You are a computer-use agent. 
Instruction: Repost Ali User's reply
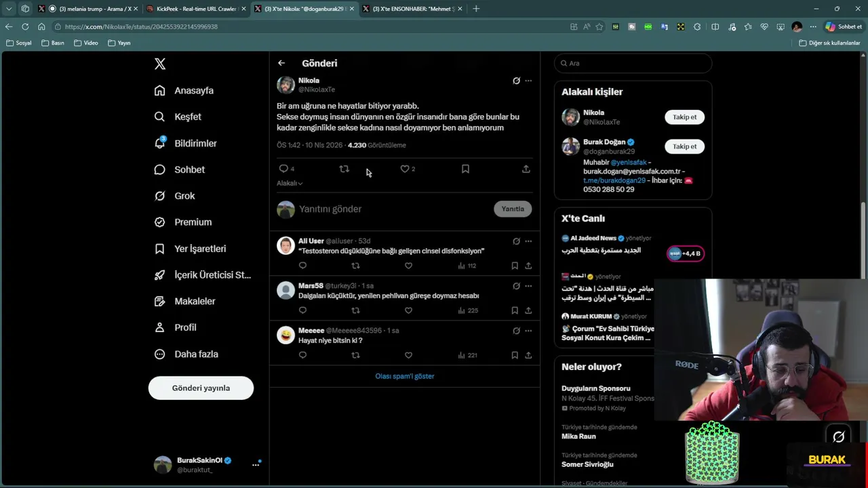point(355,266)
